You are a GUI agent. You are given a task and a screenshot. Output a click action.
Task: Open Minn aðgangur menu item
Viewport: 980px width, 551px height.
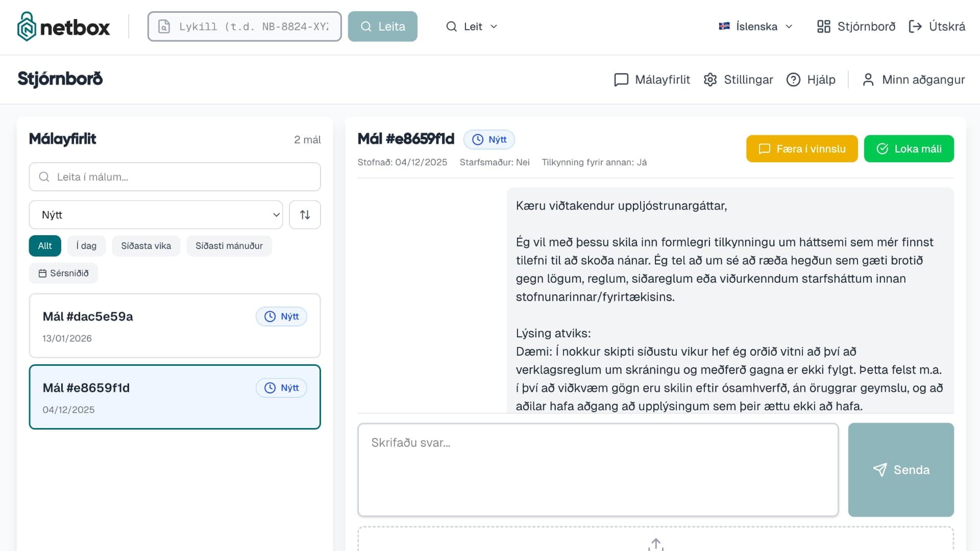click(913, 80)
